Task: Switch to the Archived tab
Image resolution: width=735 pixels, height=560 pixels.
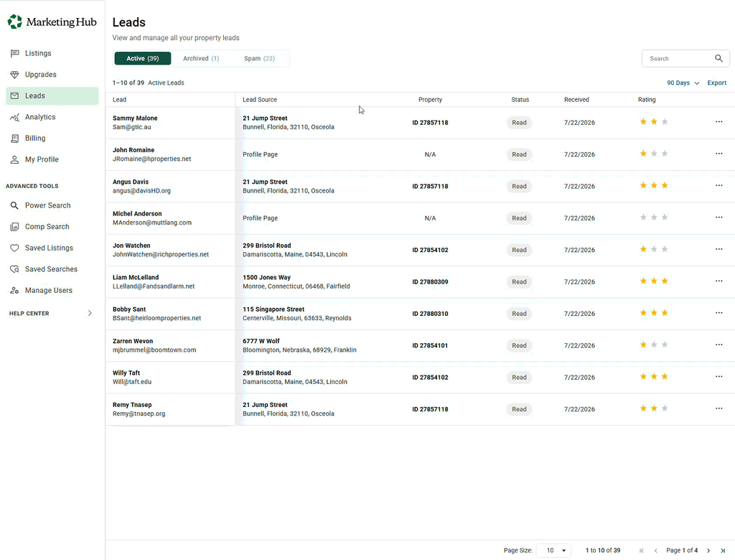Action: [x=201, y=59]
